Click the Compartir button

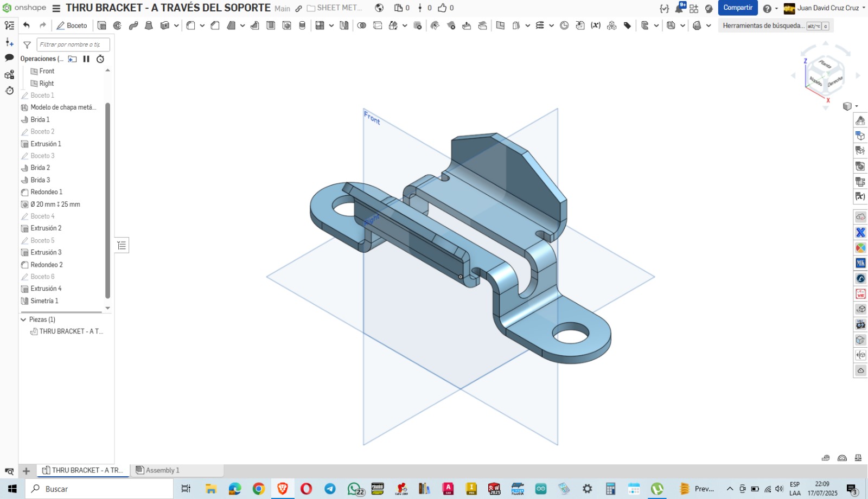[738, 8]
